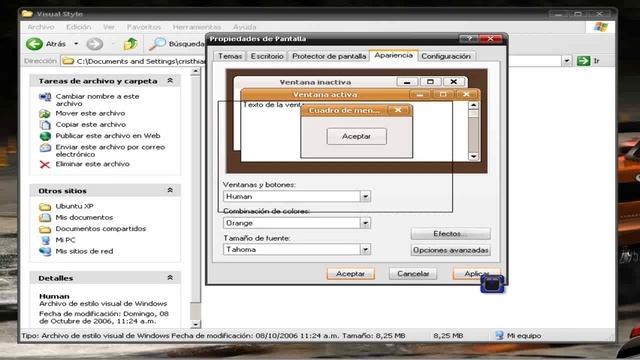Switch to the Escritorio tab
The width and height of the screenshot is (640, 360).
(267, 56)
